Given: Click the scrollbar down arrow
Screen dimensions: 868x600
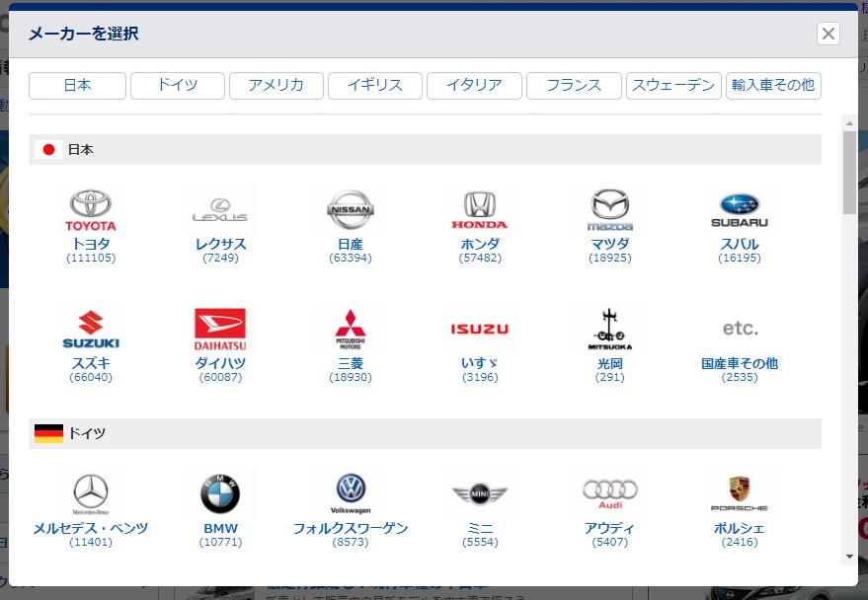Looking at the screenshot, I should [x=849, y=557].
